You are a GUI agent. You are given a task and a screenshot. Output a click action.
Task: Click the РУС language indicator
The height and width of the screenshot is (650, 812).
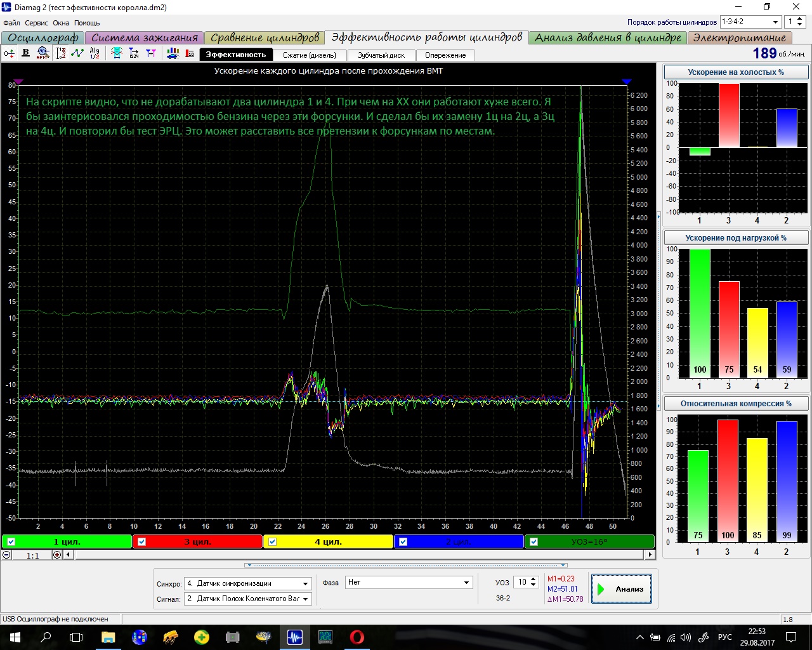coord(725,637)
